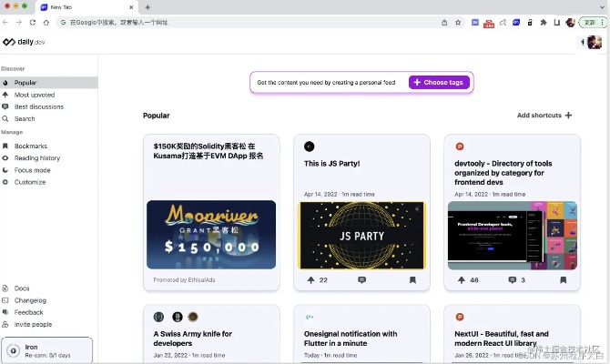
Task: Bookmark the devtooly post
Action: (x=563, y=280)
